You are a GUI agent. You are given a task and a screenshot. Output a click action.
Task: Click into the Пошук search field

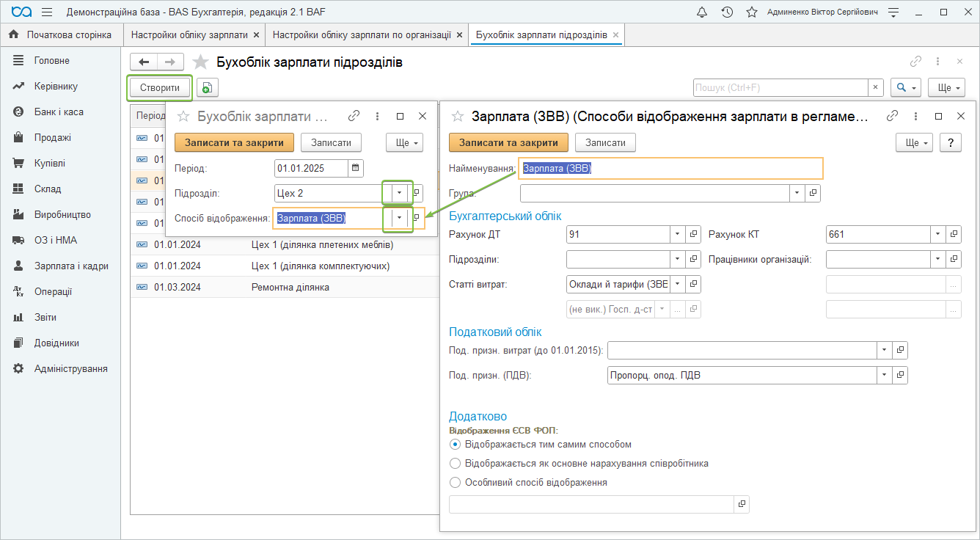(780, 88)
